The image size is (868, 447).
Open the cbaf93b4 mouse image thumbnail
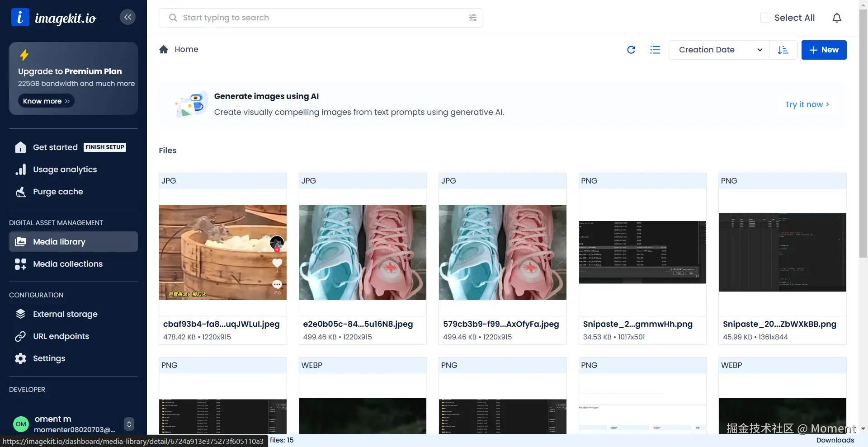click(223, 252)
